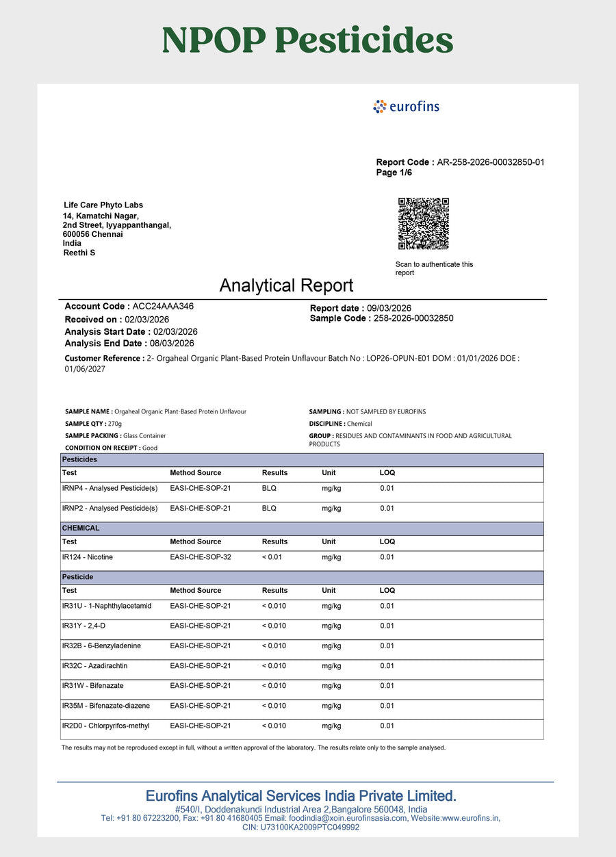This screenshot has height=857, width=616.
Task: Click the 'Glass Container' packing entry
Action: (144, 435)
